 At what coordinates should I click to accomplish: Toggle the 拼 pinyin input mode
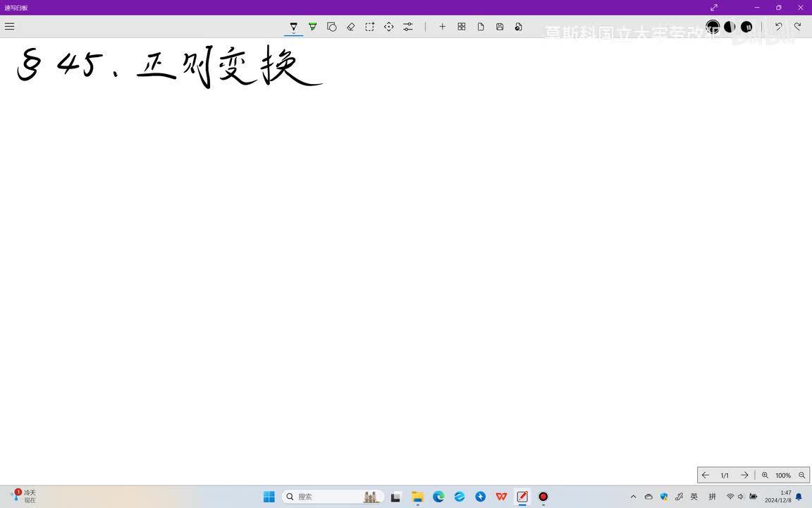click(x=713, y=497)
